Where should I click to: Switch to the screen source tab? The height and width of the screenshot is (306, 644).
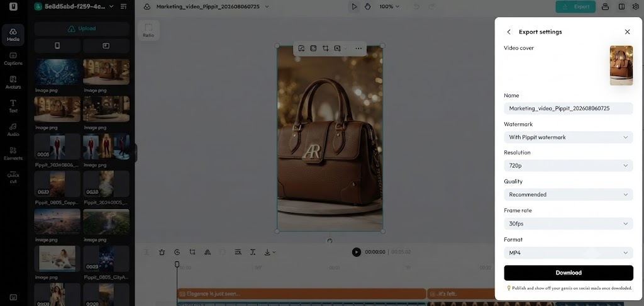(106, 46)
